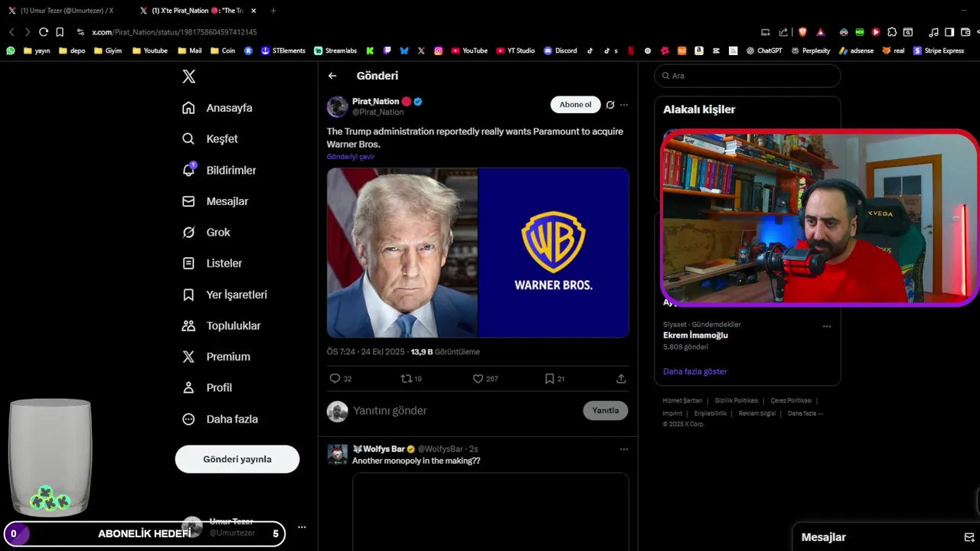The image size is (980, 551).
Task: Open STElements bookmark
Action: click(283, 51)
